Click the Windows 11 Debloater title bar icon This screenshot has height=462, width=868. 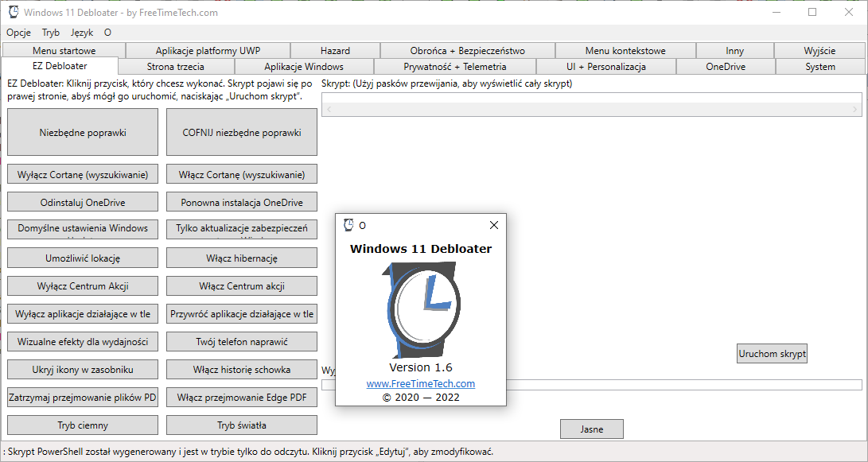point(14,12)
